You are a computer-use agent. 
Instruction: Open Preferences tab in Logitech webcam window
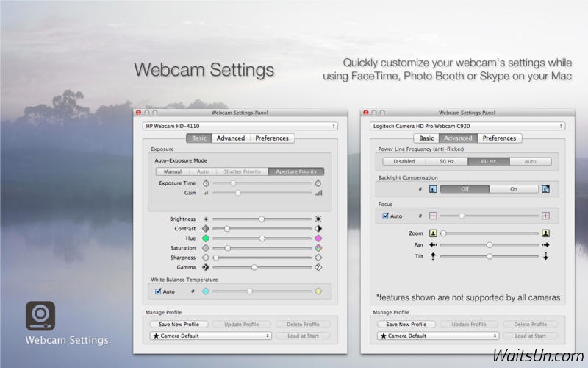pos(499,138)
